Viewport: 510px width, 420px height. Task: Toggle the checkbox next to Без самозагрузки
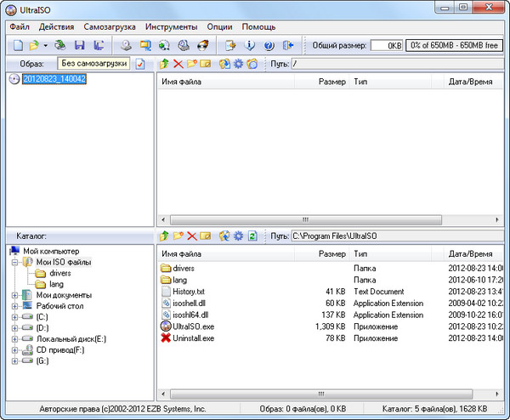point(140,64)
